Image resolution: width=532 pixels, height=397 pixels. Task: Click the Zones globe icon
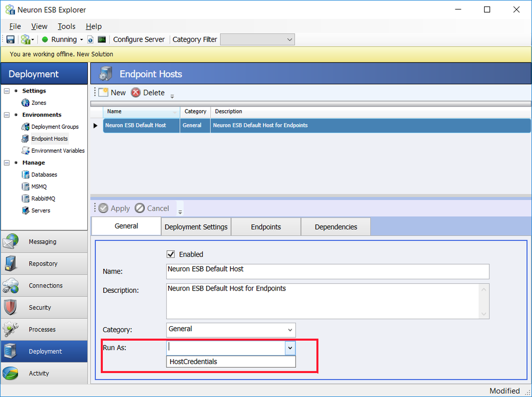pos(25,103)
